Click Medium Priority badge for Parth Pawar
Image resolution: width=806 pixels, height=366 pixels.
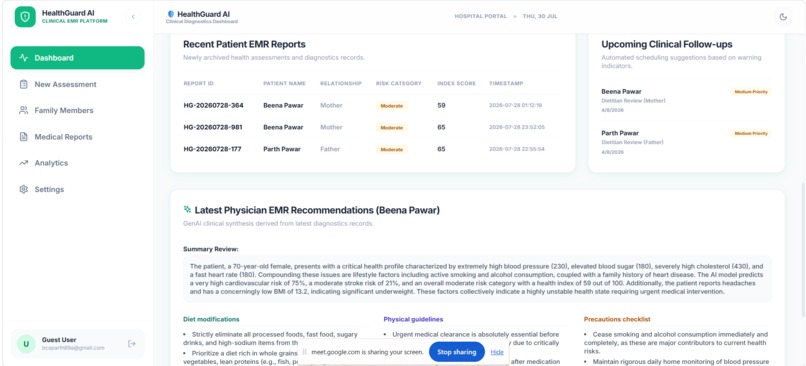[751, 134]
